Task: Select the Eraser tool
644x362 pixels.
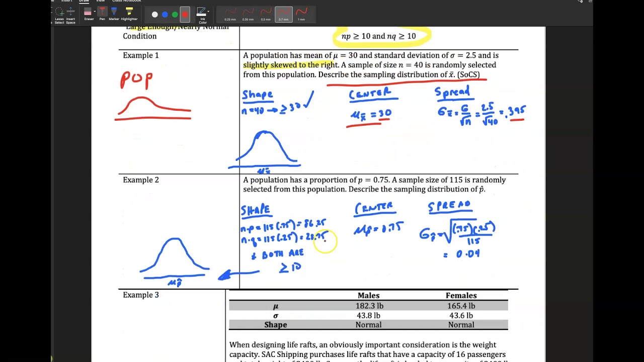Action: click(88, 14)
